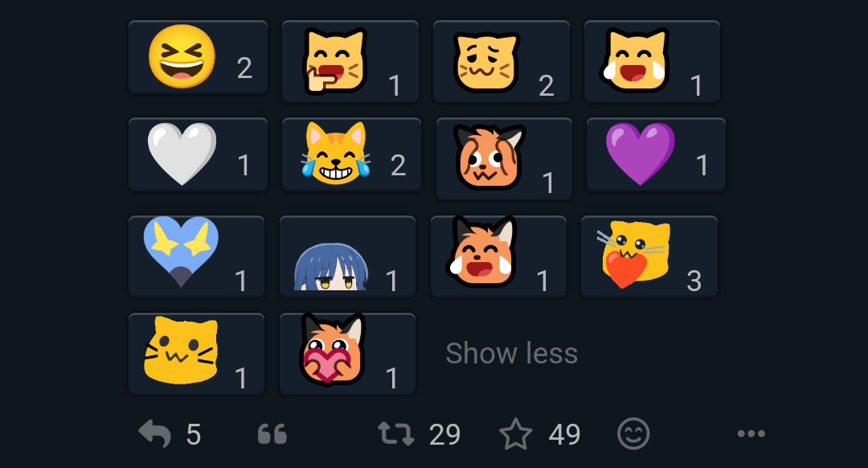Add the thinking laughing cat reaction
Viewport: 868px width, 468px height.
350,62
